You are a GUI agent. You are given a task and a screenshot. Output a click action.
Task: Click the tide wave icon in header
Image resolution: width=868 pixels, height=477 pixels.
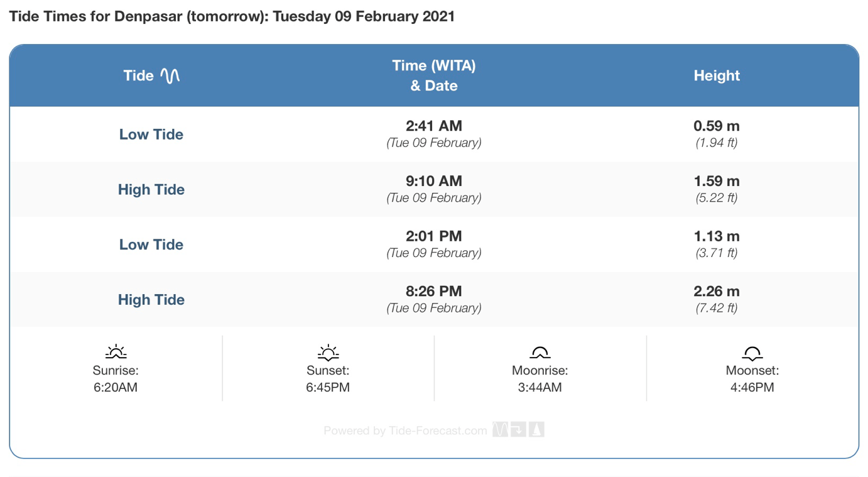pos(170,76)
